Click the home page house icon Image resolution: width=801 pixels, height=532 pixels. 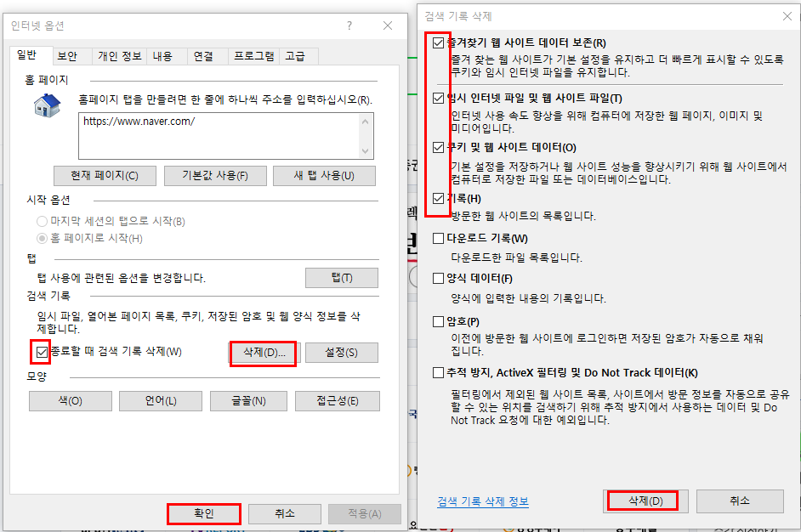pyautogui.click(x=47, y=105)
